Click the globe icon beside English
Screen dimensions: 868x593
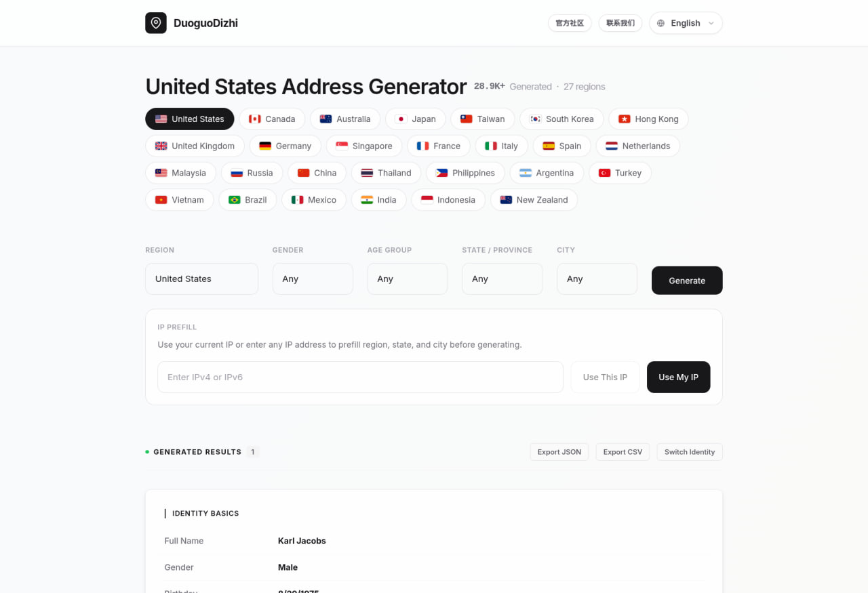click(660, 23)
